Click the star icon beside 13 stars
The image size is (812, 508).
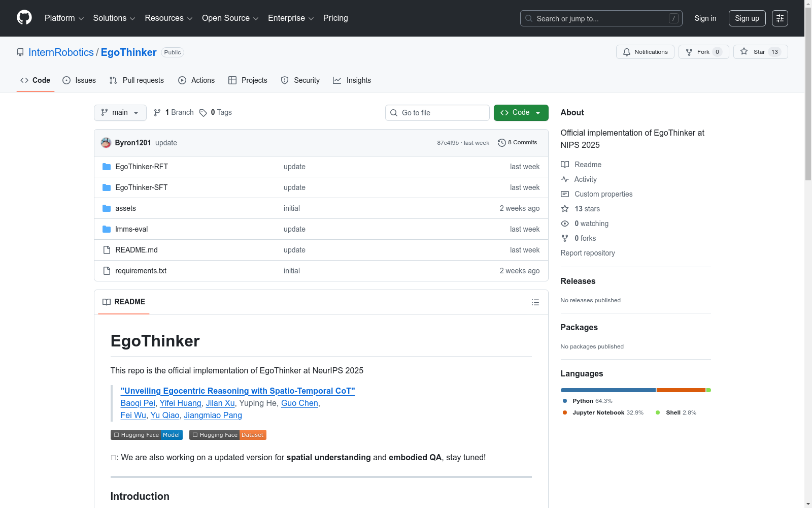(x=565, y=209)
